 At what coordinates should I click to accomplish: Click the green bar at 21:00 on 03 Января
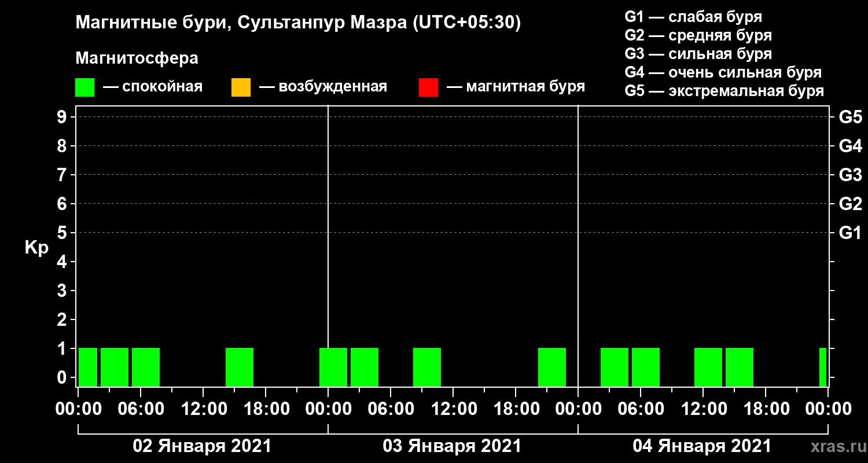552,367
